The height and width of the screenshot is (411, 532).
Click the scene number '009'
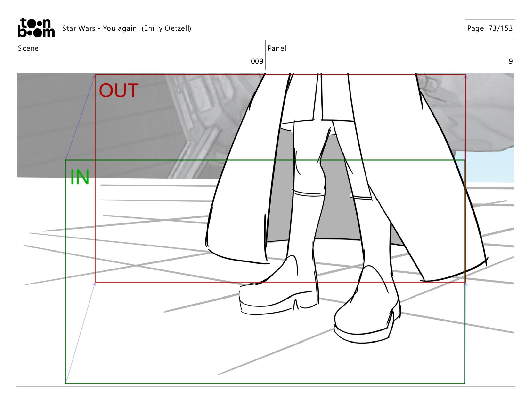257,61
